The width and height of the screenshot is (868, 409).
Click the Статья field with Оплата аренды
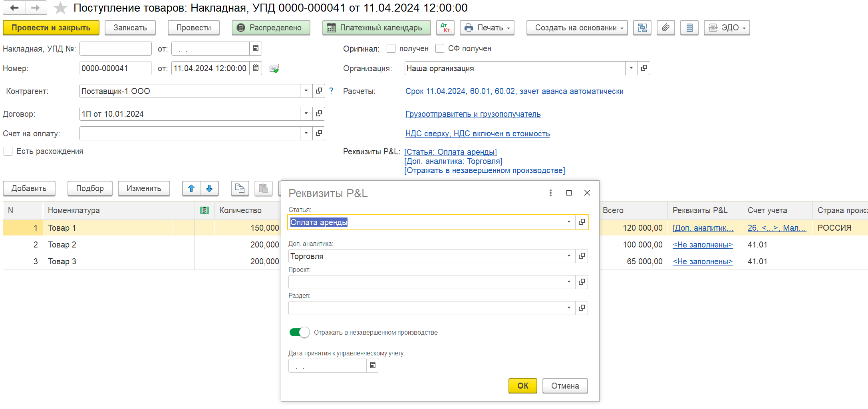(425, 222)
